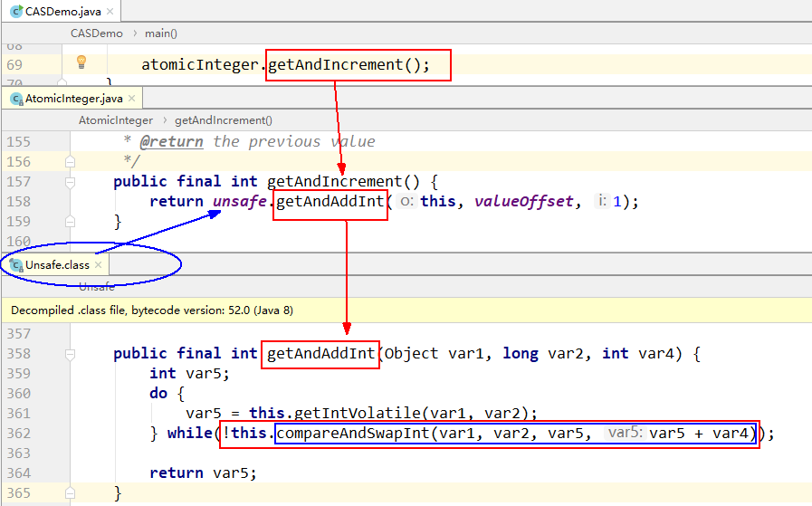812x506 pixels.
Task: Click getAndIncrement method name on line 157
Action: point(335,181)
